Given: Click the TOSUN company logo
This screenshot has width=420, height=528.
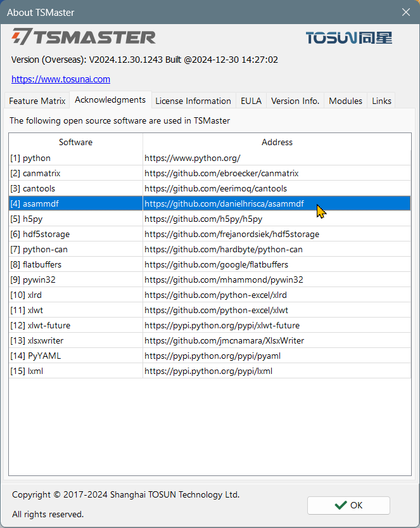Looking at the screenshot, I should [349, 37].
